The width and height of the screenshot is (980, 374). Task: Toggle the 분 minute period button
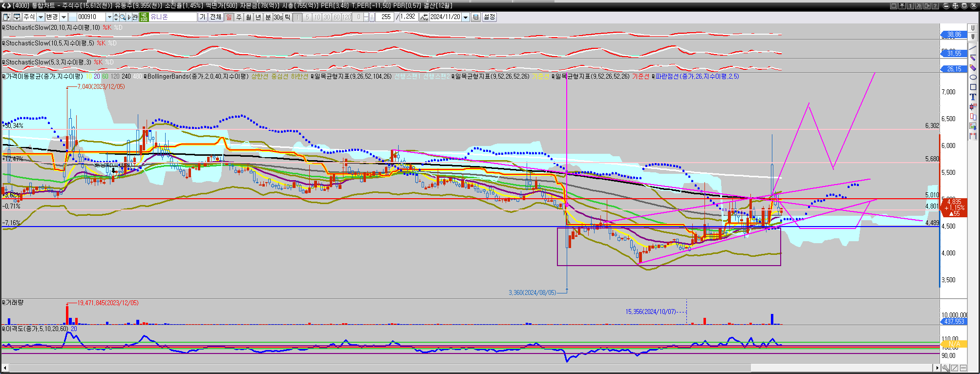pos(268,17)
